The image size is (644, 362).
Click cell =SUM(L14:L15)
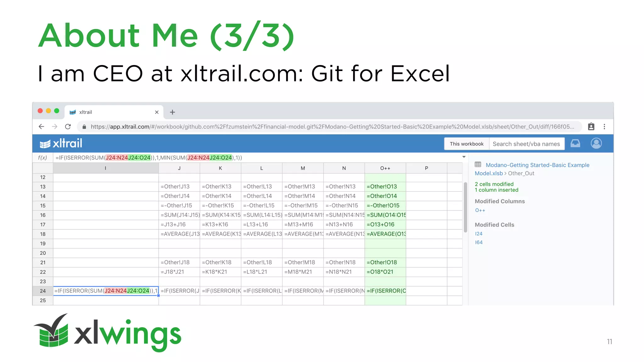click(262, 215)
